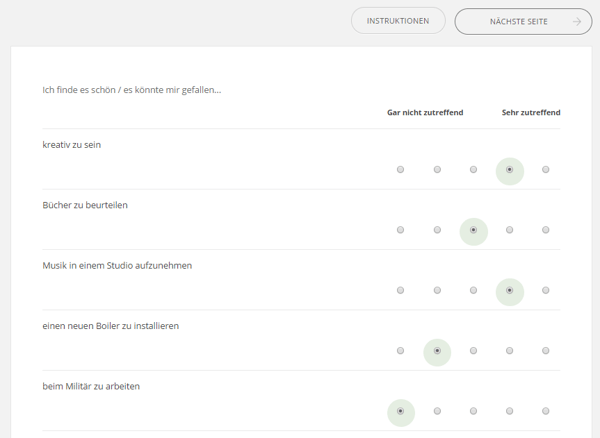Click the 'Gar nicht zutreffend' column header

coord(425,112)
